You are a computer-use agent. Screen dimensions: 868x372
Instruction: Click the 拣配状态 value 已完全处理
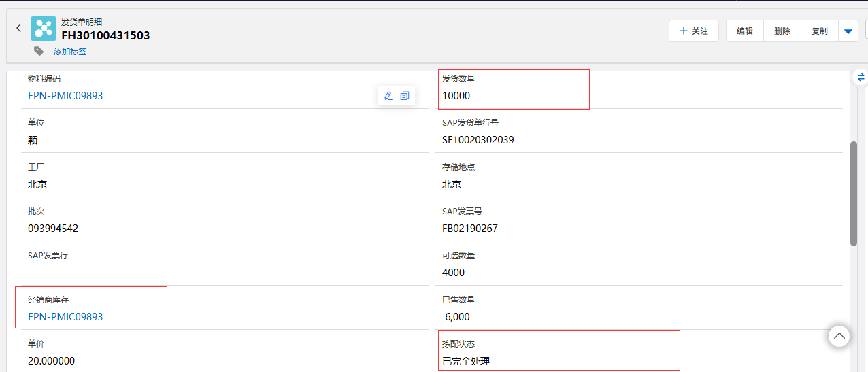[466, 361]
